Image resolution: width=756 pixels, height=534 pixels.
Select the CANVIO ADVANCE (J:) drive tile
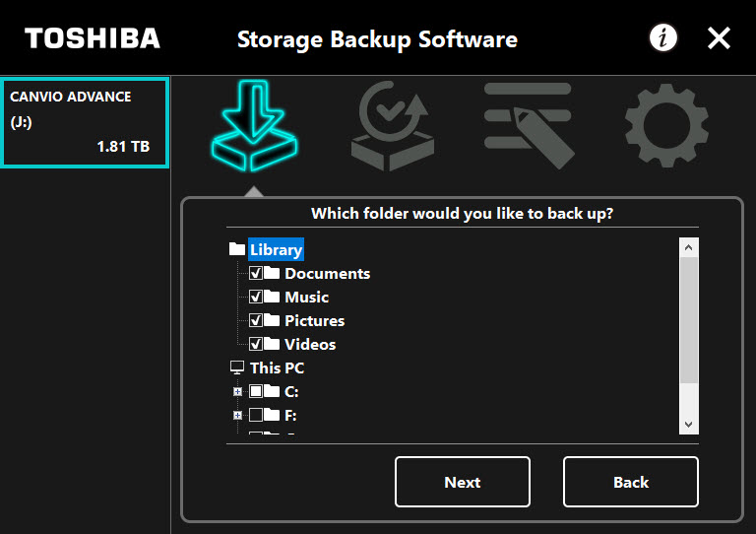pyautogui.click(x=85, y=122)
